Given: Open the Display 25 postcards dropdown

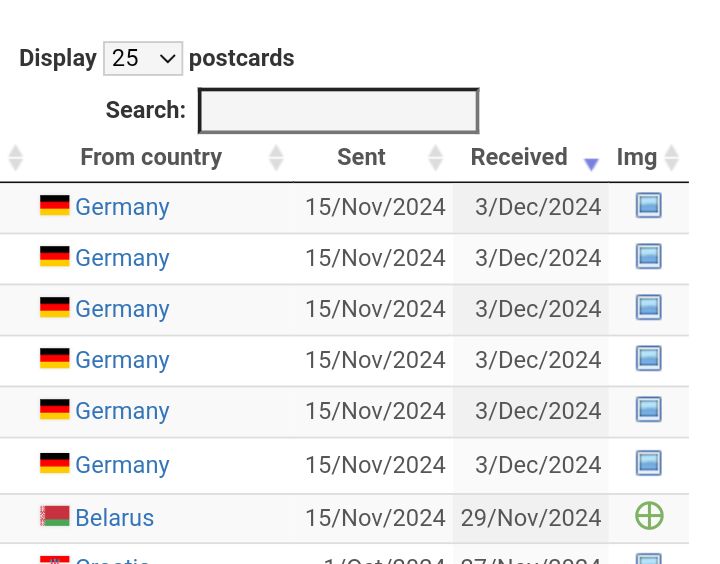Looking at the screenshot, I should [x=143, y=58].
